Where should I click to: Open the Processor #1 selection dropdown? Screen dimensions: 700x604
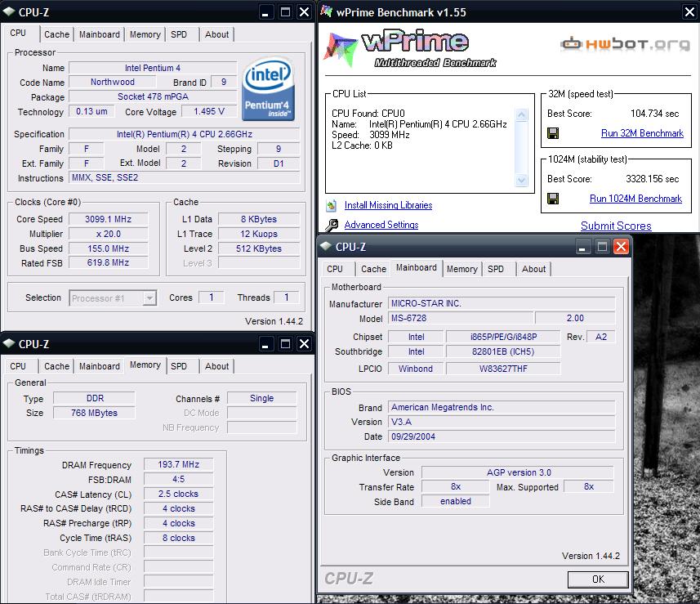pyautogui.click(x=149, y=298)
